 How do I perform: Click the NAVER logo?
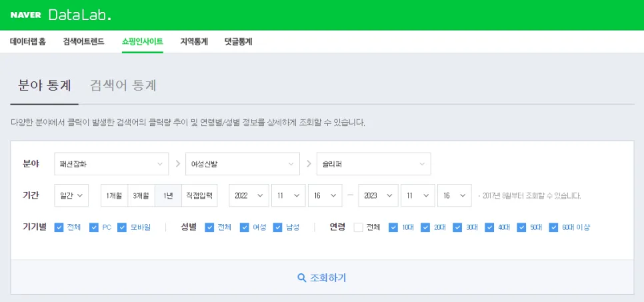pyautogui.click(x=25, y=15)
